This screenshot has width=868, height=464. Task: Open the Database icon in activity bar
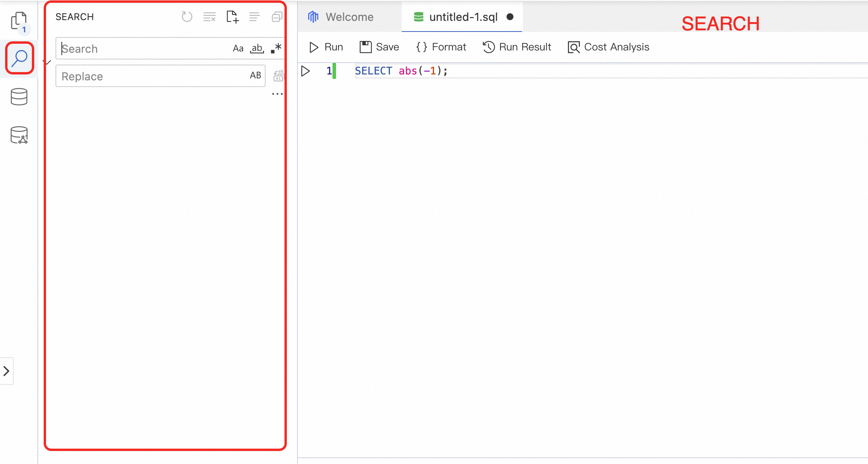(x=19, y=97)
